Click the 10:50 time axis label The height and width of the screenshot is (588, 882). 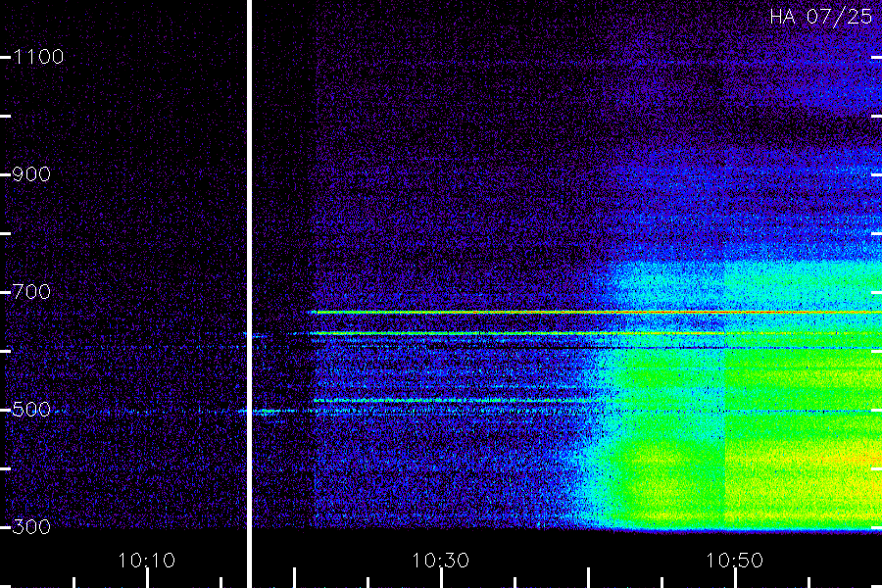pyautogui.click(x=735, y=561)
